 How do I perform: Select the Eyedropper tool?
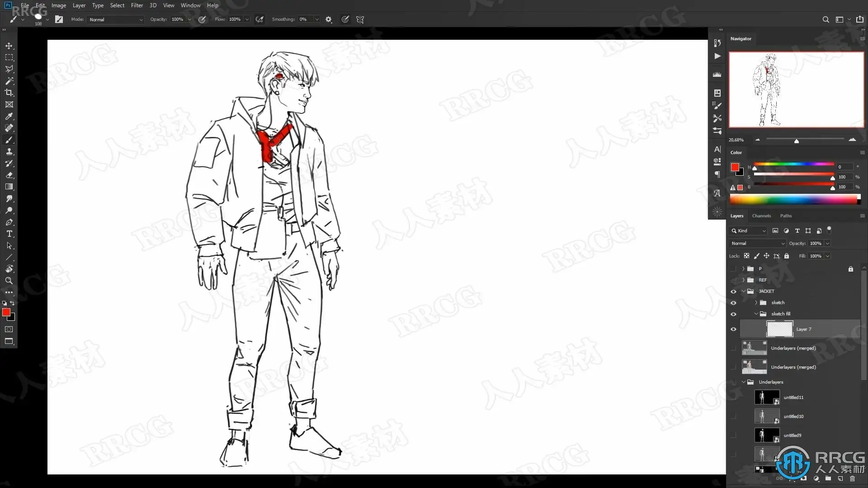coord(9,116)
